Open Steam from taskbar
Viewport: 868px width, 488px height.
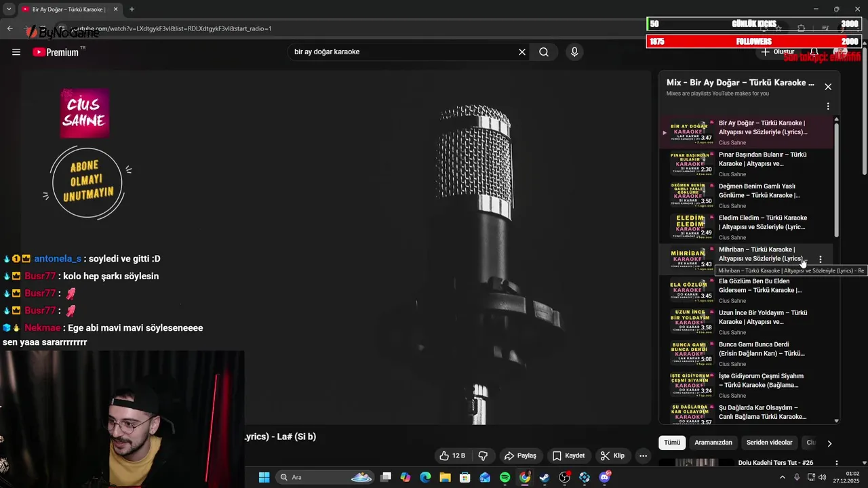[x=545, y=477]
